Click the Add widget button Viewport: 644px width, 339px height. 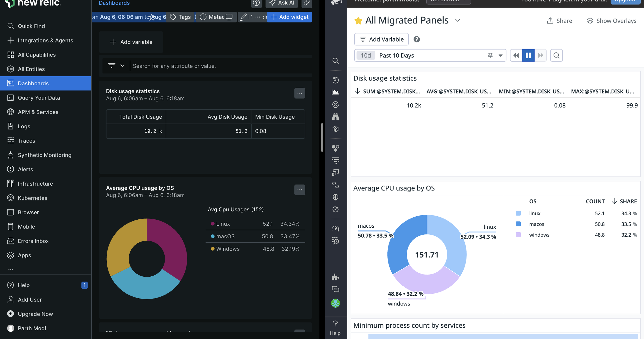click(289, 17)
